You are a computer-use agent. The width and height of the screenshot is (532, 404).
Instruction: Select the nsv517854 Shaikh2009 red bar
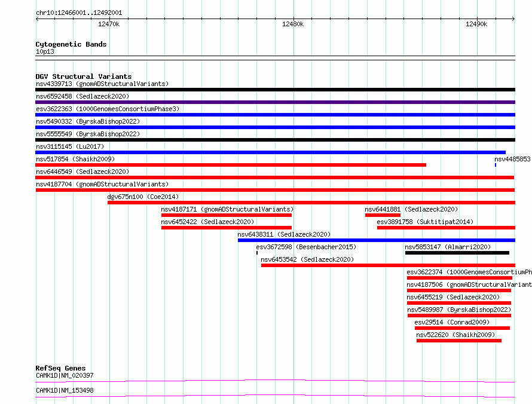tap(231, 165)
